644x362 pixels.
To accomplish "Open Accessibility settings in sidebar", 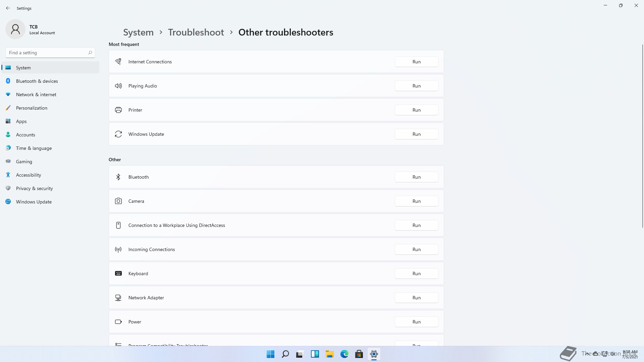I will [x=50, y=175].
